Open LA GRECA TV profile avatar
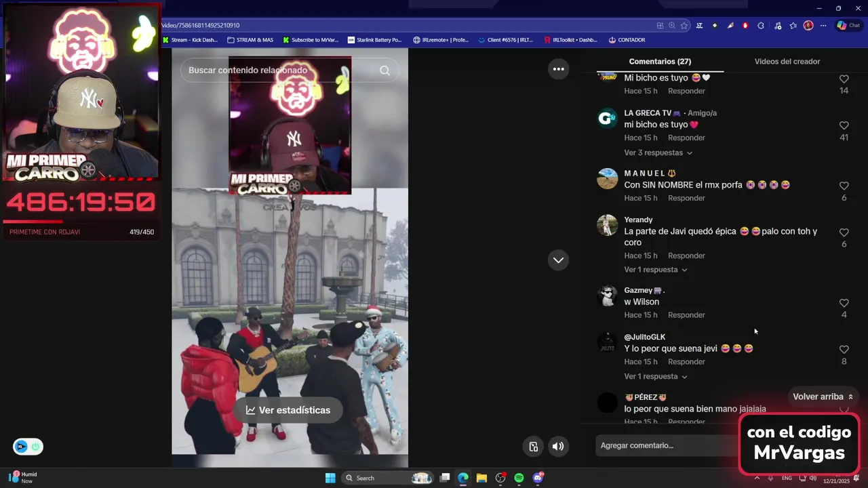This screenshot has height=488, width=868. pyautogui.click(x=607, y=119)
